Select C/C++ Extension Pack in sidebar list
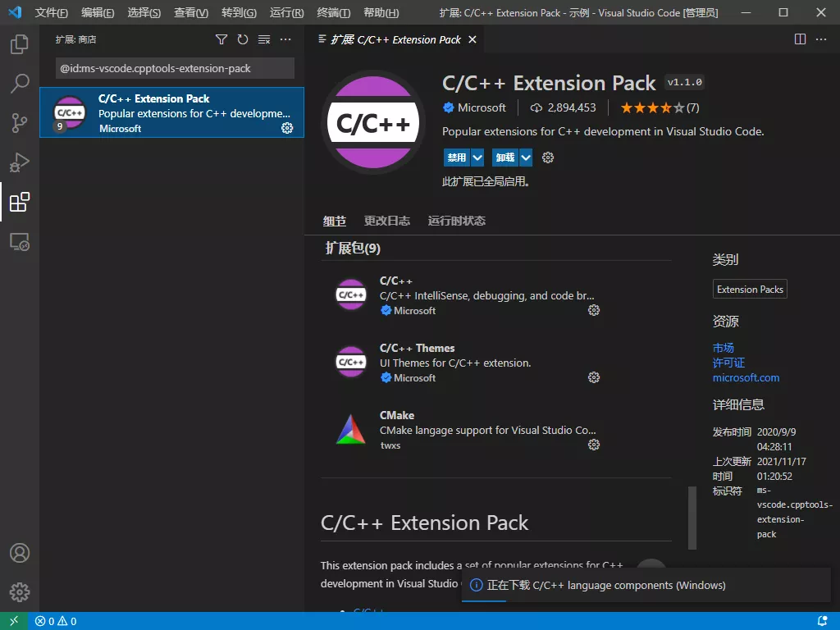Image resolution: width=840 pixels, height=630 pixels. 171,112
